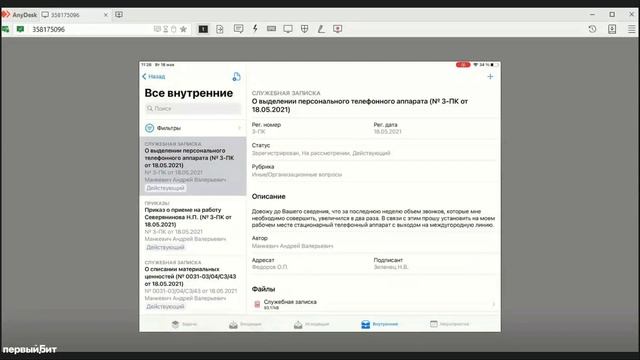Open AnyDesk hamburger main menu

pyautogui.click(x=631, y=29)
